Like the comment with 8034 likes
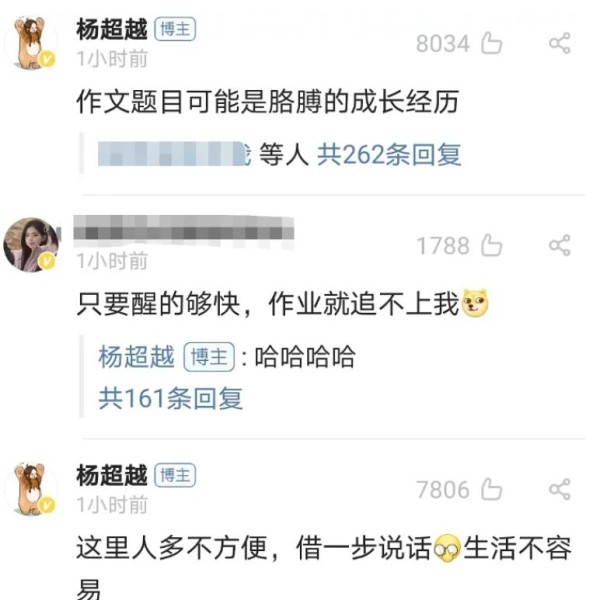600x600 pixels. click(491, 43)
